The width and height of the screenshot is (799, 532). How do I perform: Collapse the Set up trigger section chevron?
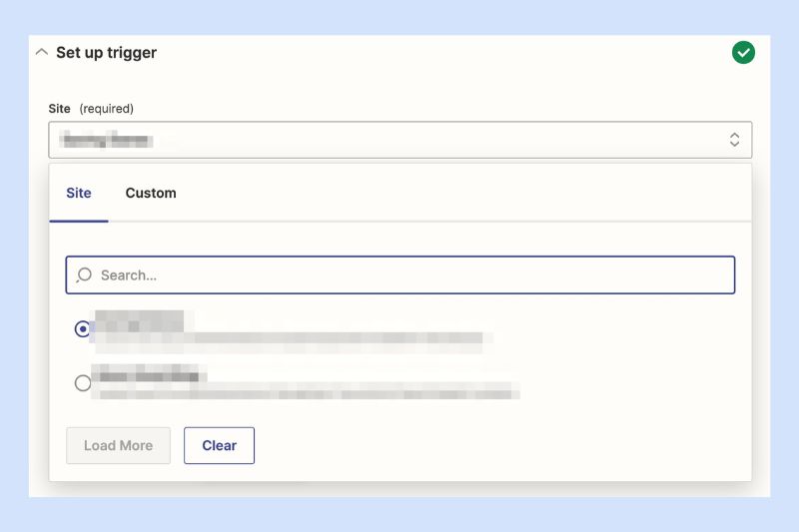tap(42, 53)
